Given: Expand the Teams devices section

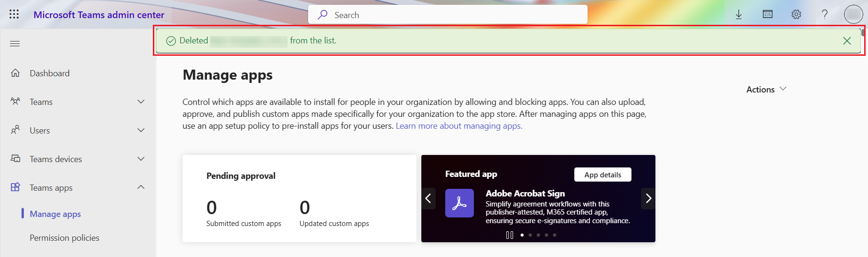Looking at the screenshot, I should 141,159.
